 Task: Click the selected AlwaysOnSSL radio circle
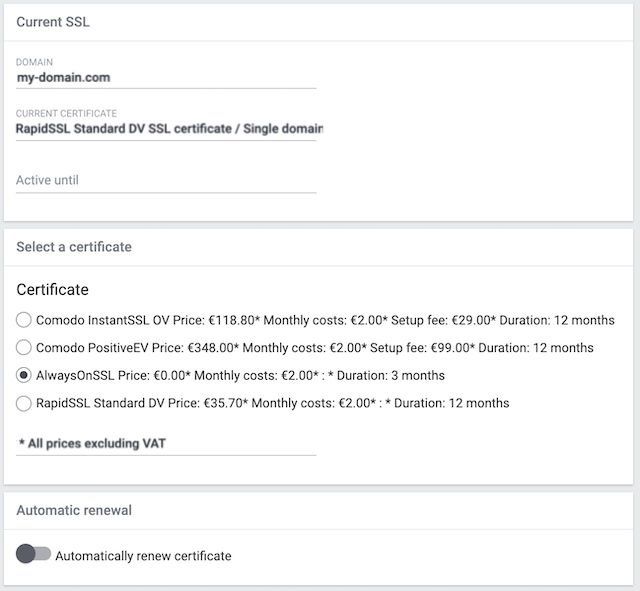24,376
